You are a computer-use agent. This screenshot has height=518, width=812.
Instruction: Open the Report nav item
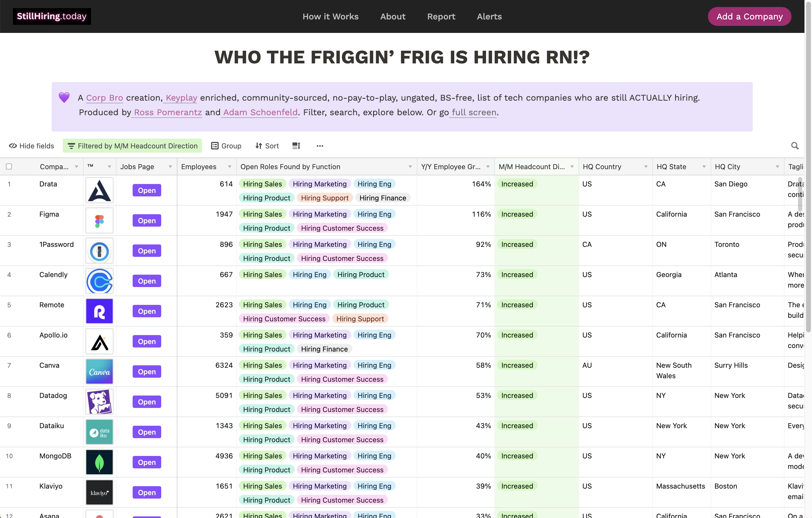tap(441, 16)
